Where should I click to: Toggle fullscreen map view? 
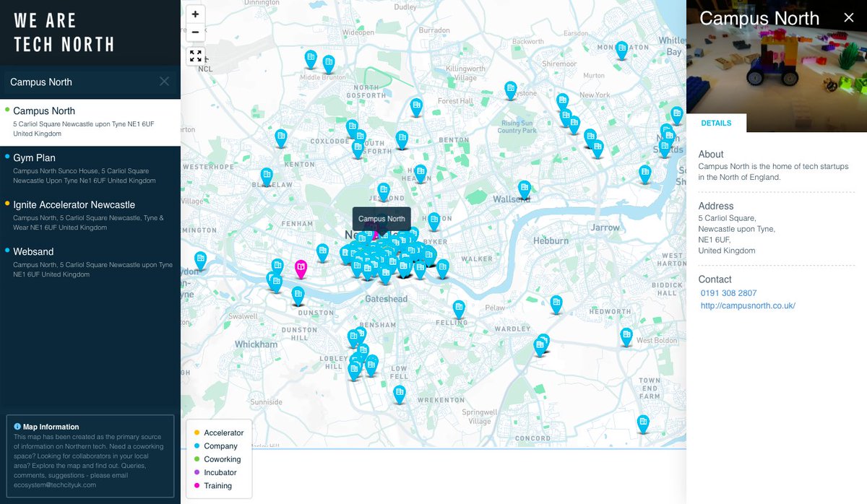(195, 56)
